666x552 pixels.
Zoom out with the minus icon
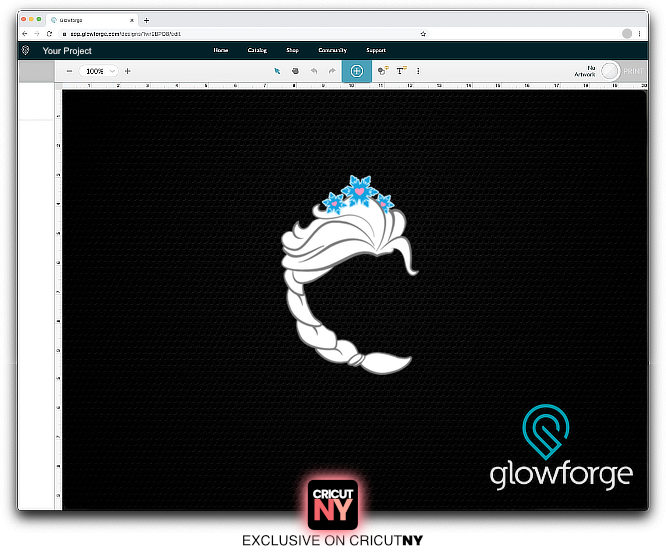69,71
